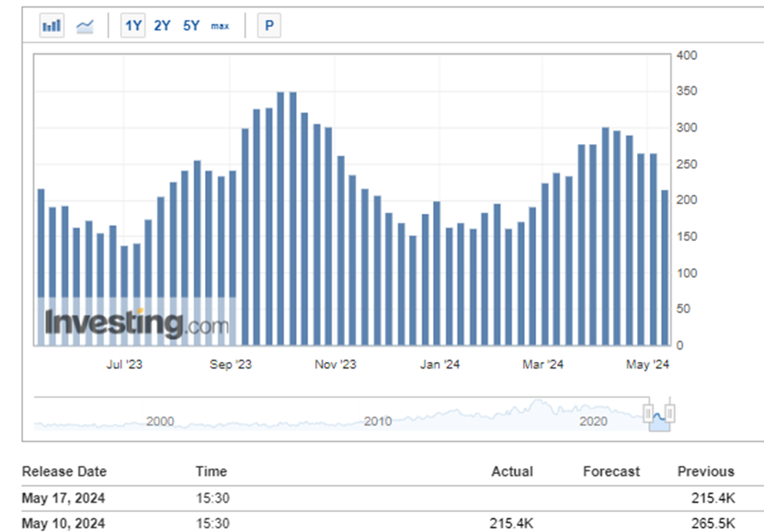Click the 2010 area in the navigator timeline

pyautogui.click(x=377, y=421)
